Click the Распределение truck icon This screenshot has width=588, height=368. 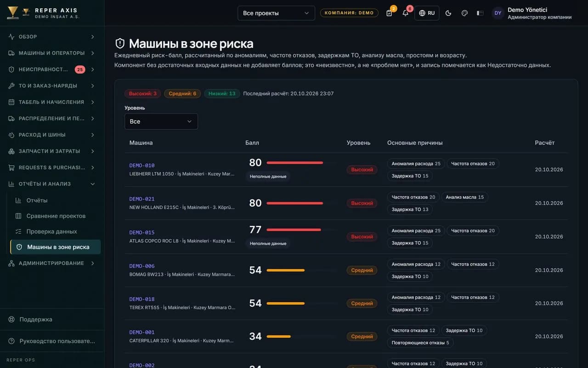(x=11, y=118)
